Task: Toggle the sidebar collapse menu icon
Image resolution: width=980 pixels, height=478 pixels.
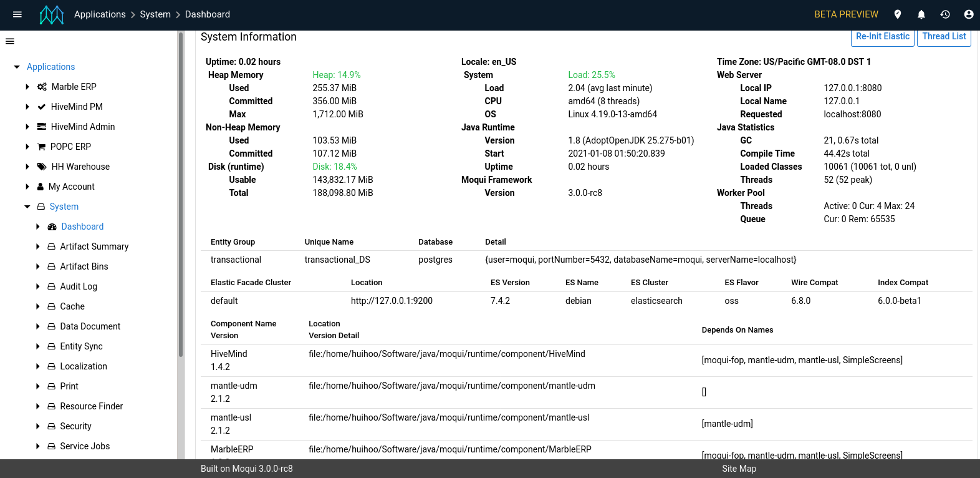Action: click(x=10, y=41)
